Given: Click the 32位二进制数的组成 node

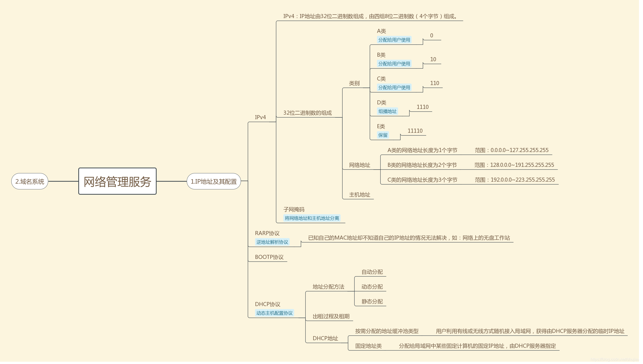Looking at the screenshot, I should 307,113.
